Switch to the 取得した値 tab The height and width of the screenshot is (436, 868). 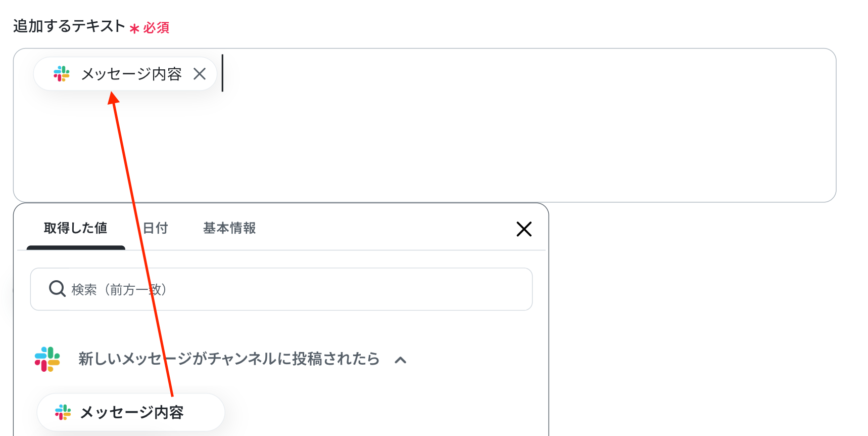[x=75, y=228]
